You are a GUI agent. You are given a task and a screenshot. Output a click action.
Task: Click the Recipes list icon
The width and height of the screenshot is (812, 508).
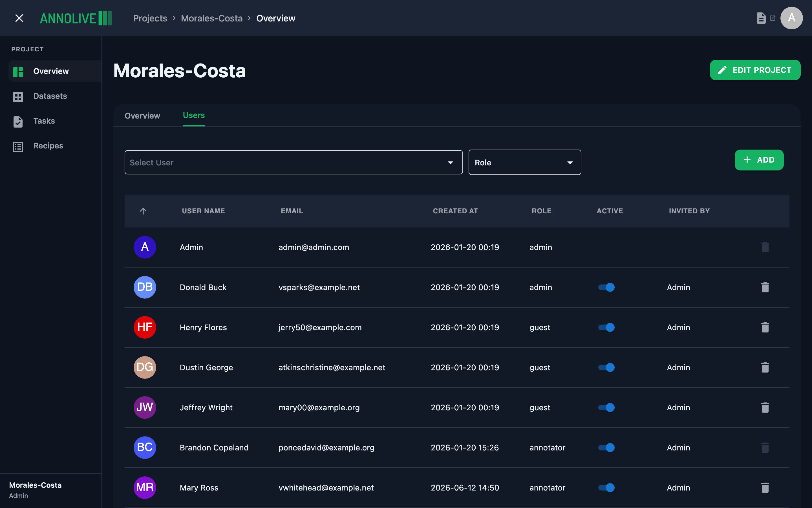[x=18, y=146]
